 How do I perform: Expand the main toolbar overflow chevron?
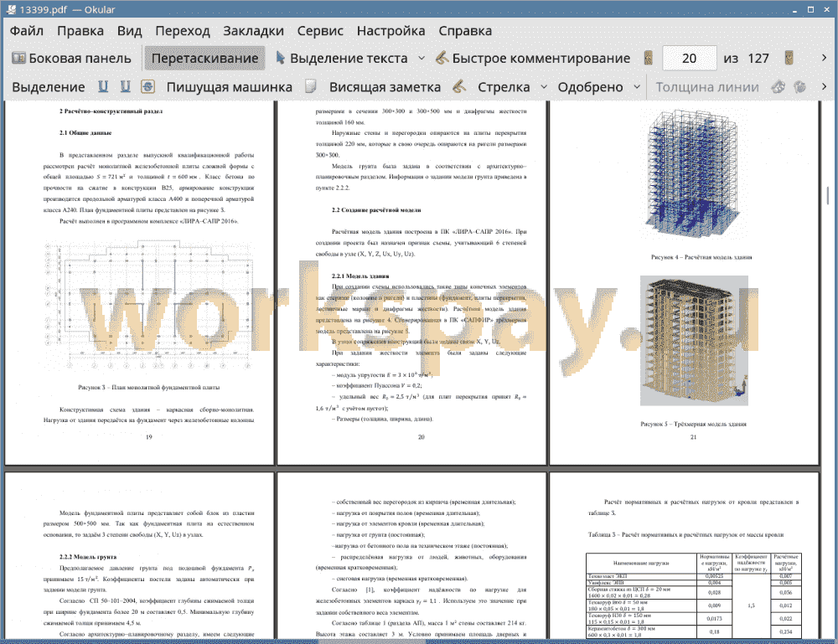click(824, 58)
